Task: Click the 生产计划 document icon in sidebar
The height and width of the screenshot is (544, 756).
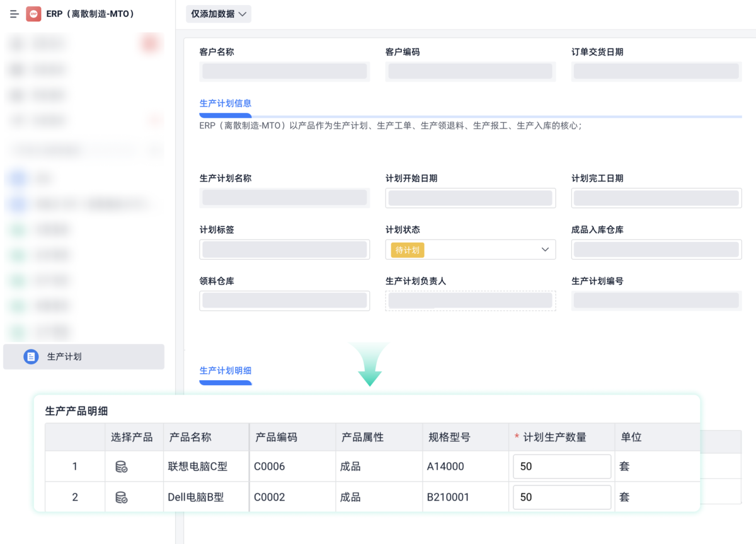Action: click(31, 356)
